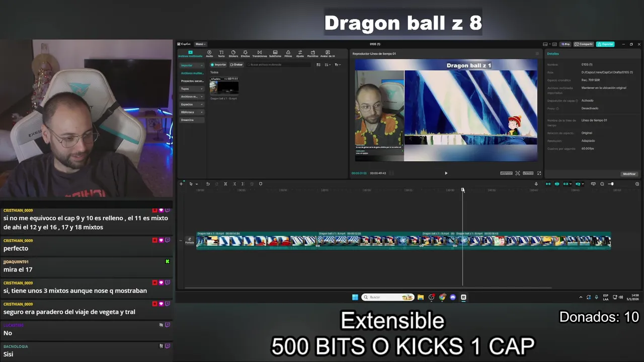Click the microphone voice-over record icon
The width and height of the screenshot is (644, 362).
(536, 184)
